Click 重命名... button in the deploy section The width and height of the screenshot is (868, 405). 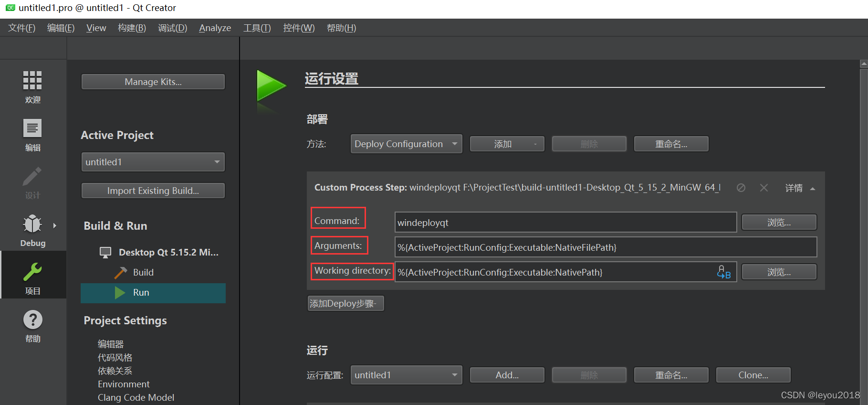671,144
